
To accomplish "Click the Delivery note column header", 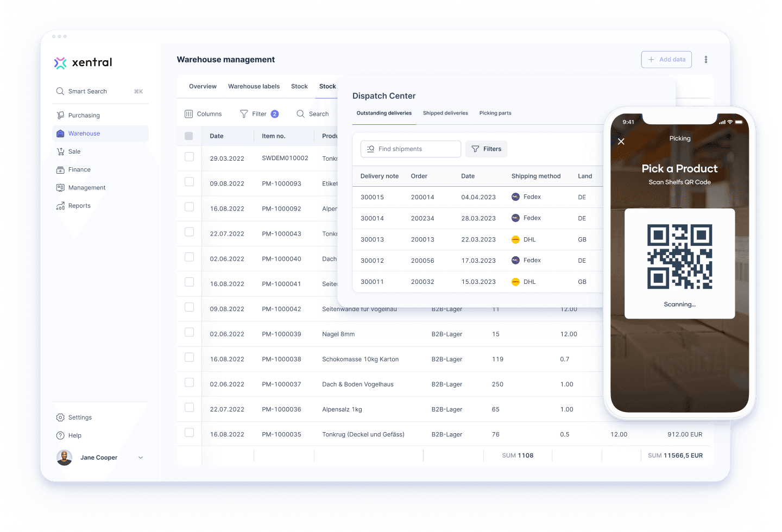I will 380,176.
